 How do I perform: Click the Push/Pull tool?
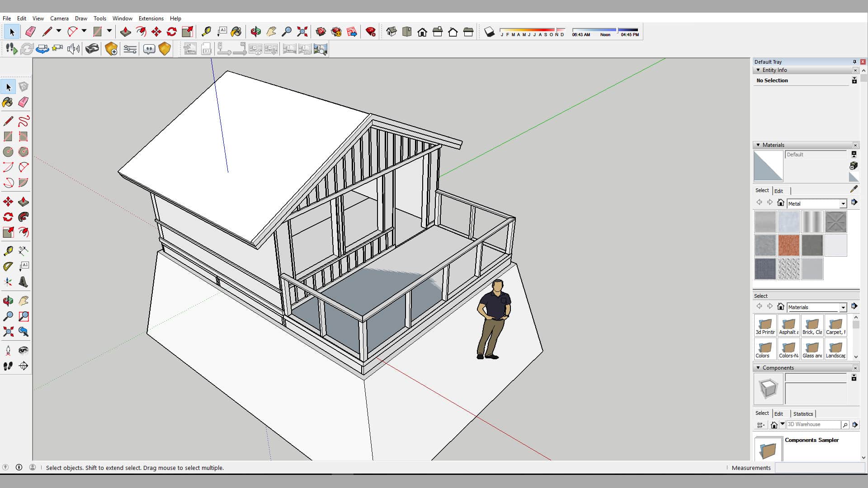(24, 202)
